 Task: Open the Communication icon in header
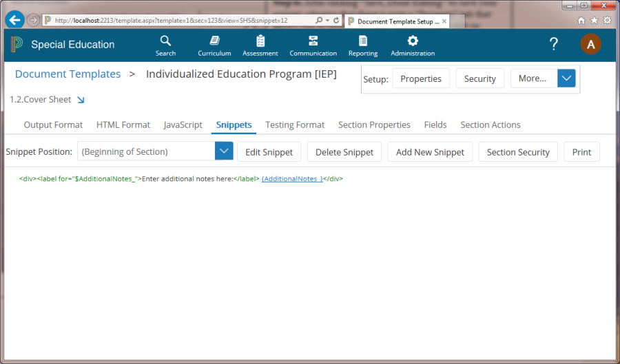[313, 41]
